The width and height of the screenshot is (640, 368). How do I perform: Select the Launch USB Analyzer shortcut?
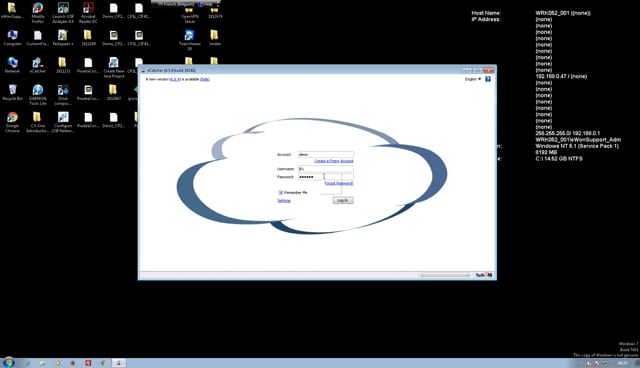pyautogui.click(x=63, y=12)
